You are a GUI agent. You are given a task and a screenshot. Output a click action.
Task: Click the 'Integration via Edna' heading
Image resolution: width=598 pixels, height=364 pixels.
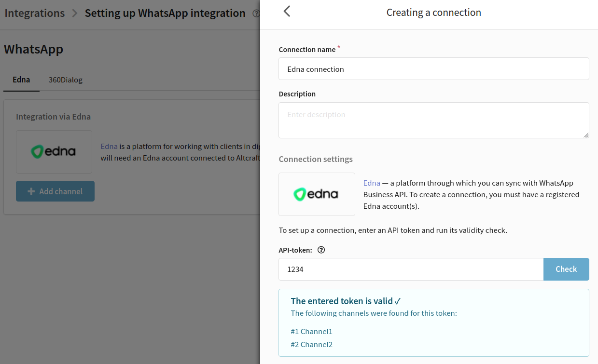click(x=53, y=117)
